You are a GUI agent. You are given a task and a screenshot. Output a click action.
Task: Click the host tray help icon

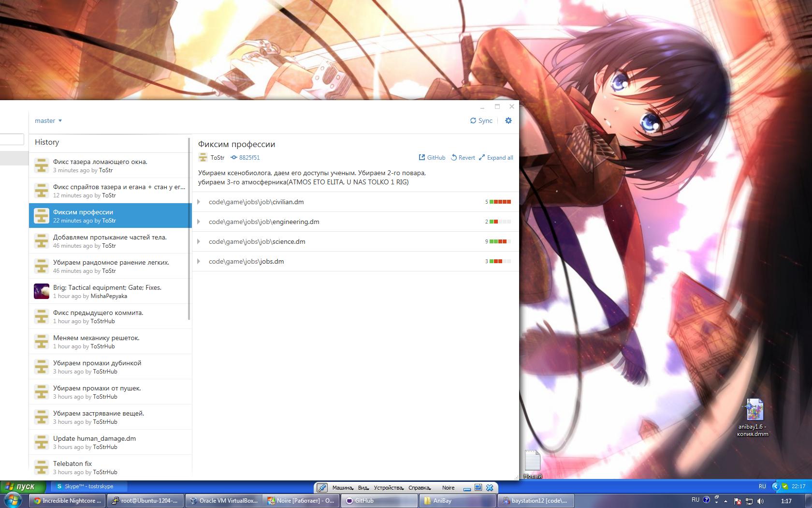pos(706,500)
